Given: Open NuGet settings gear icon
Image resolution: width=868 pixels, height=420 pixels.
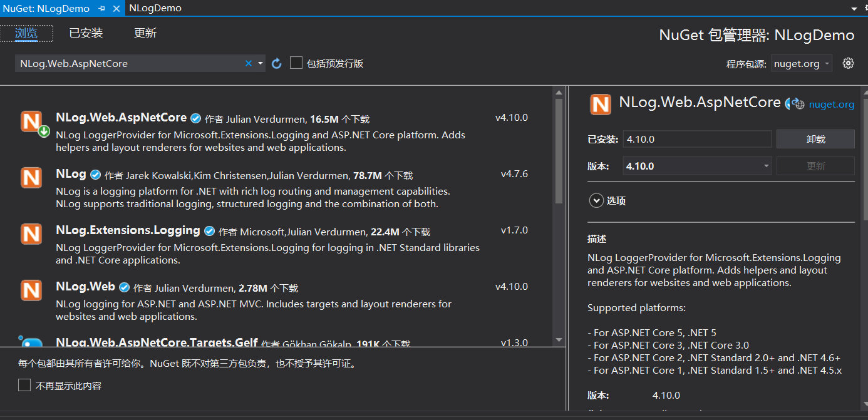Looking at the screenshot, I should tap(849, 63).
